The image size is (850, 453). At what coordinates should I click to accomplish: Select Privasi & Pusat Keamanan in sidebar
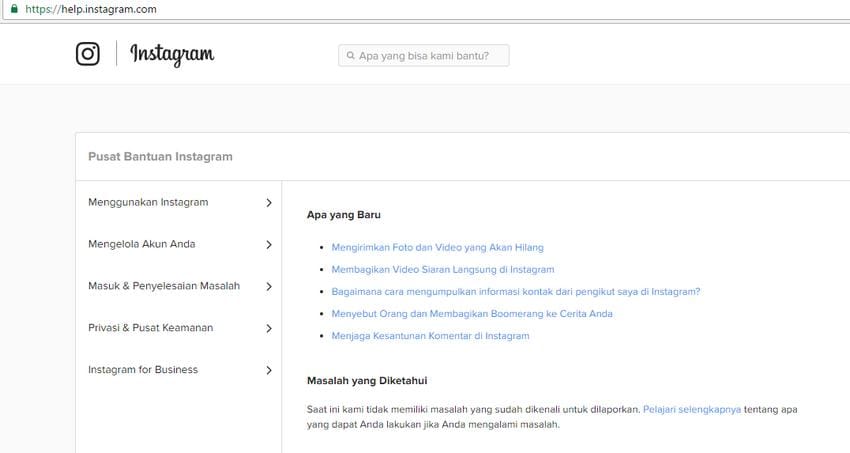pyautogui.click(x=150, y=328)
